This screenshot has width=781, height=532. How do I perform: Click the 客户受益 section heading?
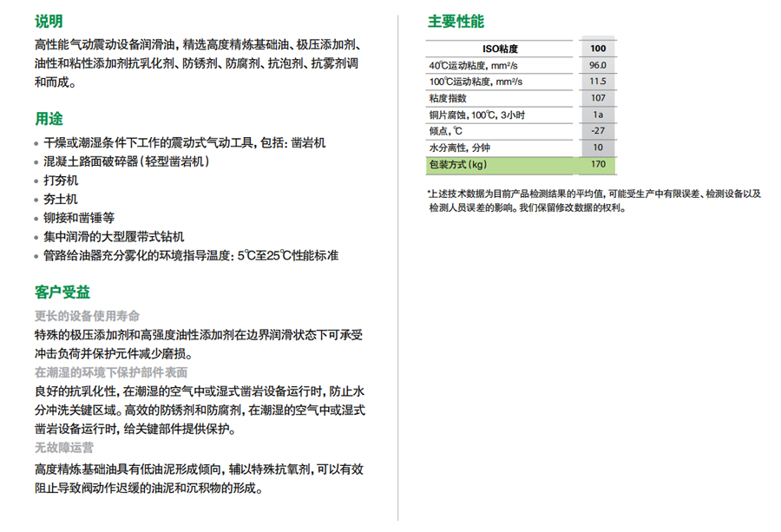[x=62, y=292]
